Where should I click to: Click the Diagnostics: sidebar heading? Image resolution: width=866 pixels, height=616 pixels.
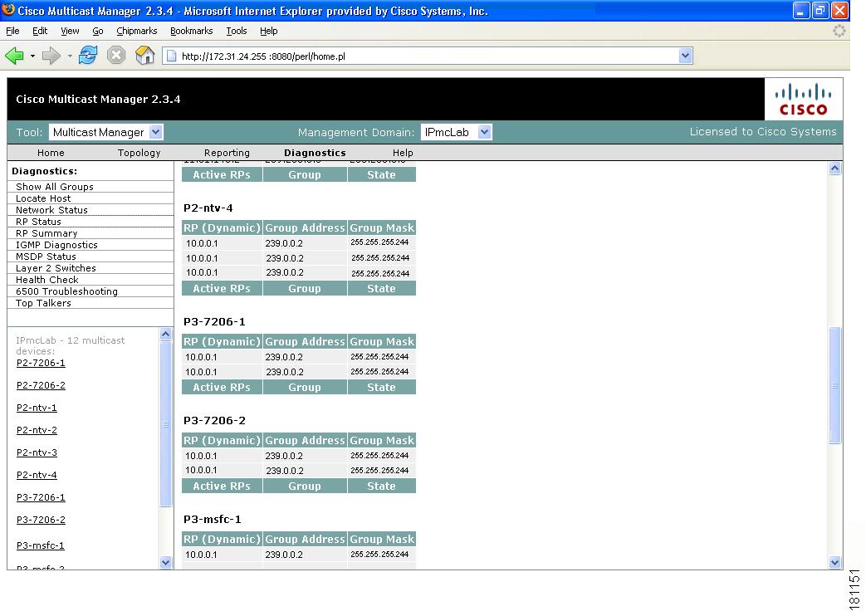tap(45, 171)
